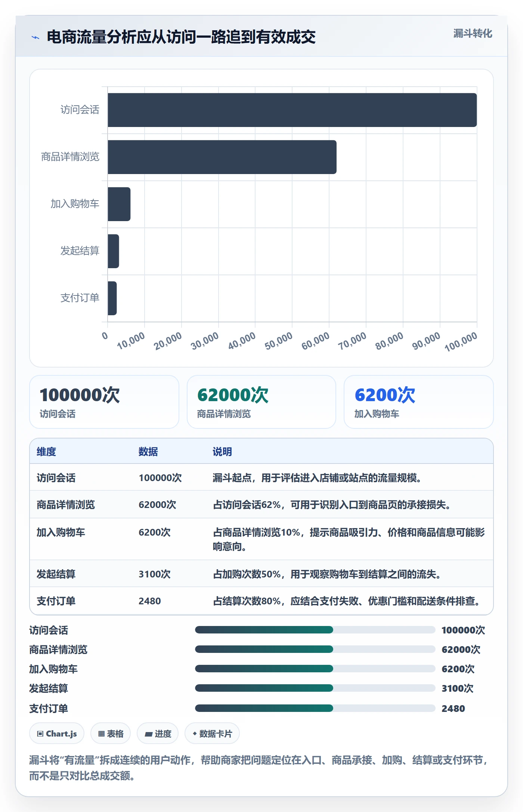Screen dimensions: 523x812
Task: Click the 数据卡片 chip
Action: (x=212, y=734)
